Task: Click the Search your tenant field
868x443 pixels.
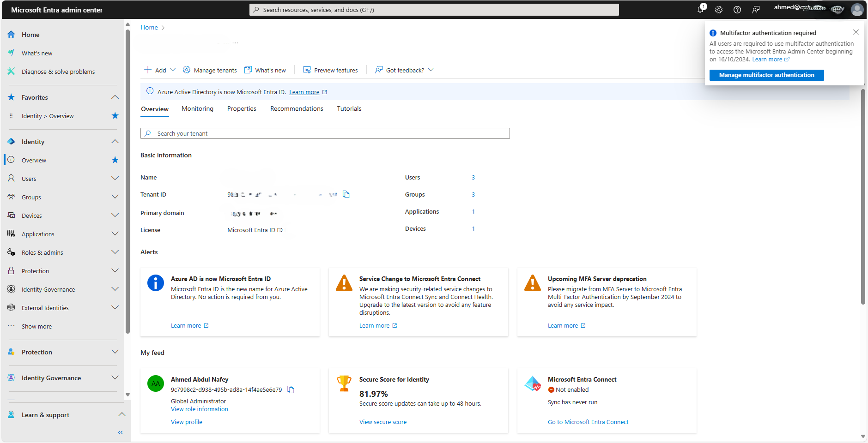Action: click(325, 133)
